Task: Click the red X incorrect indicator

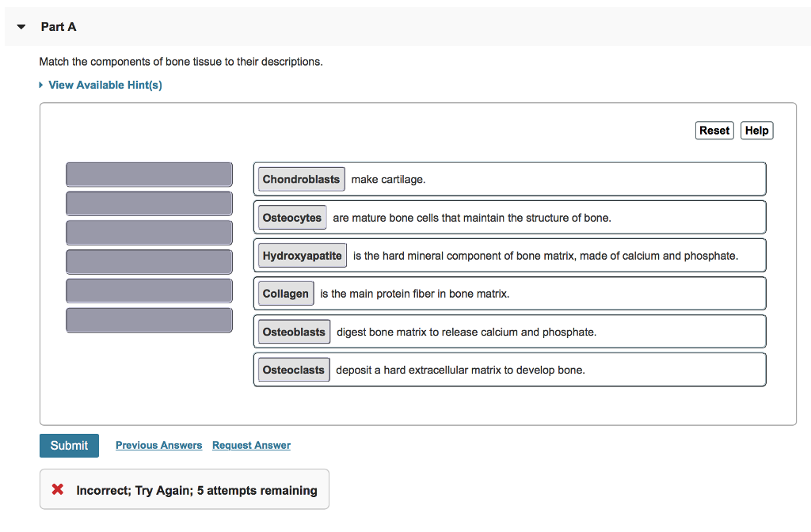Action: [56, 489]
